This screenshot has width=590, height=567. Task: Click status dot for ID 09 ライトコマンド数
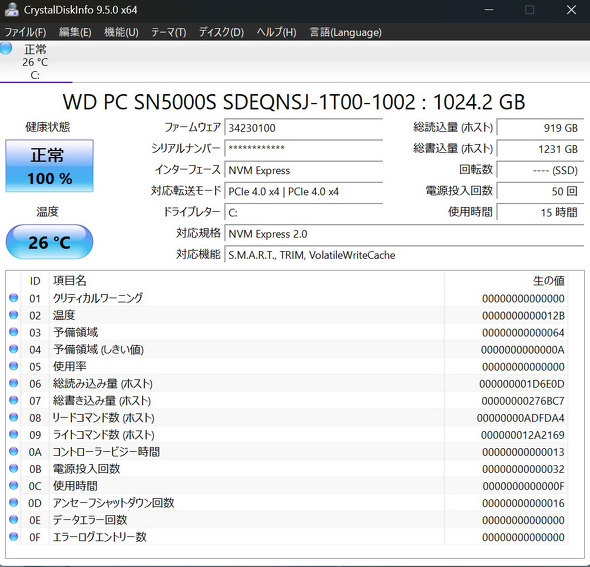tap(14, 434)
